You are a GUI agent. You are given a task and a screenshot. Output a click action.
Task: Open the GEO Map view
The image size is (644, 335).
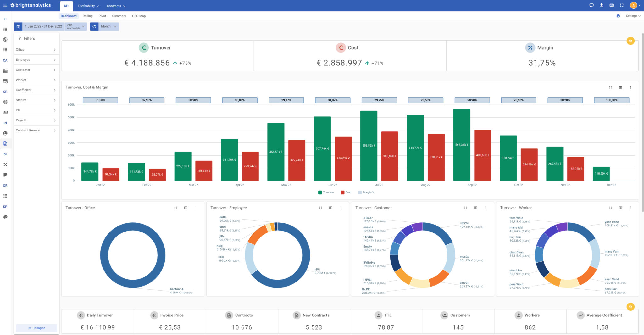pos(139,16)
